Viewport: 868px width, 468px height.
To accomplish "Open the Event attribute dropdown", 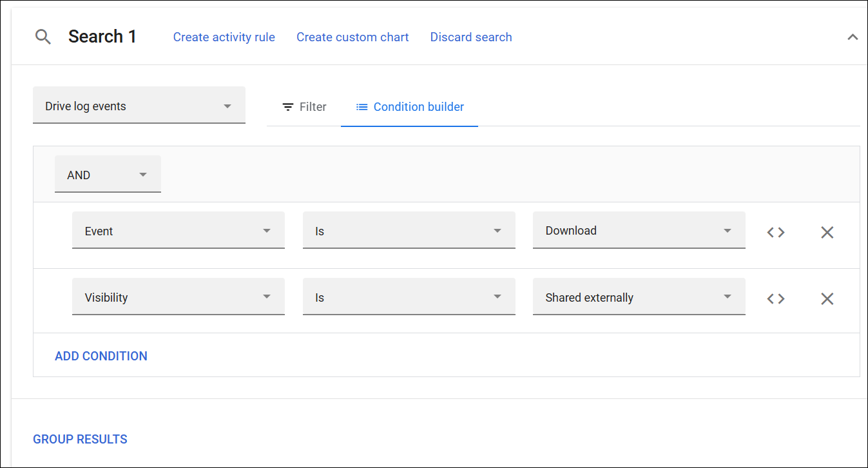I will pos(178,230).
